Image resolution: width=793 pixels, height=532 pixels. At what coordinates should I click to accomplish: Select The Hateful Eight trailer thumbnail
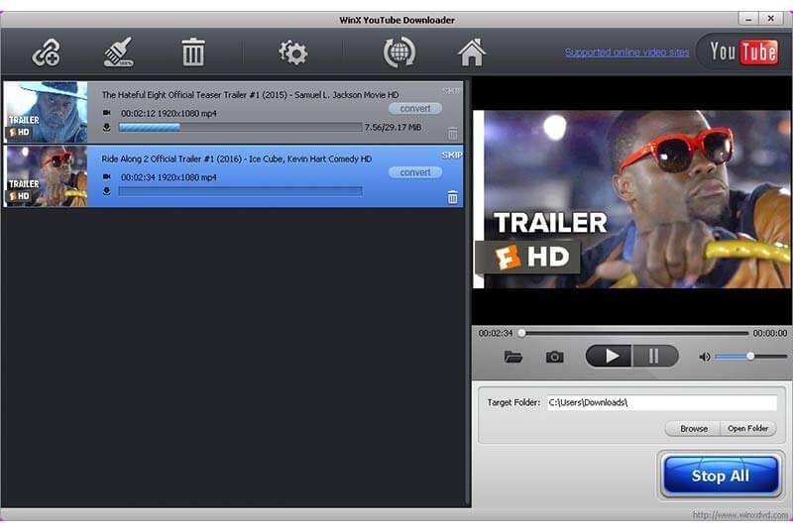tap(46, 112)
